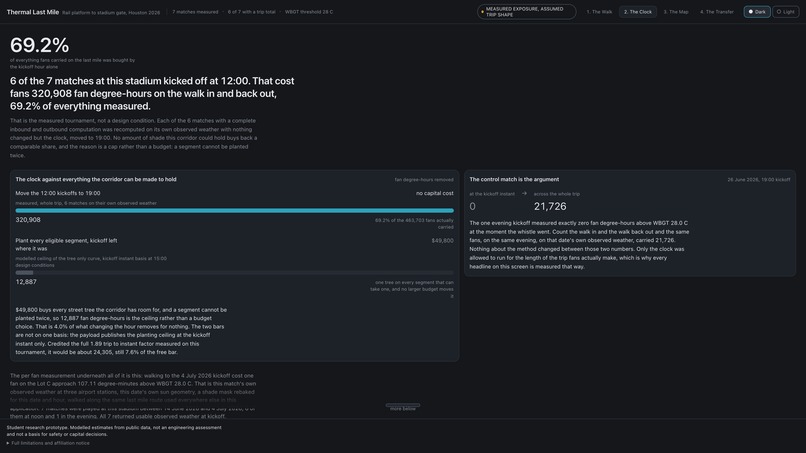
Task: Click the fan degree-hours removed column label
Action: click(x=424, y=179)
